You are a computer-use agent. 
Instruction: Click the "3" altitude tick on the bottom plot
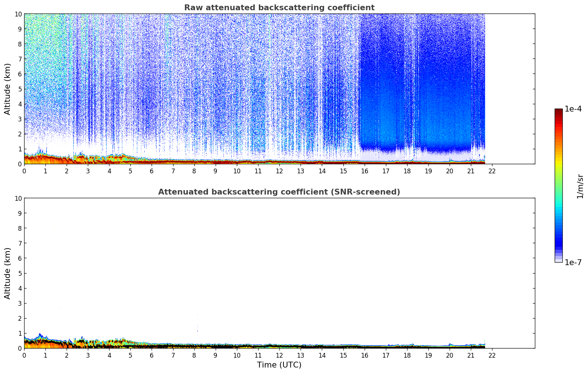[20, 304]
